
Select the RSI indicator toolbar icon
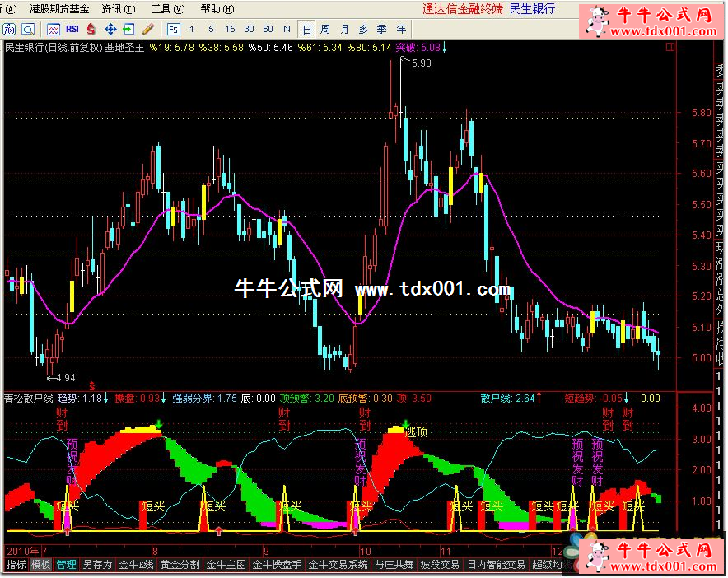[72, 30]
